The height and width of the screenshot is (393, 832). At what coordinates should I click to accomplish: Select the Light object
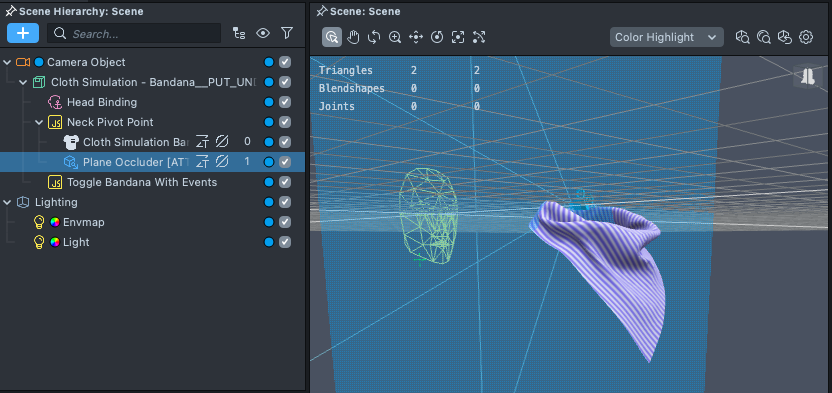(76, 242)
